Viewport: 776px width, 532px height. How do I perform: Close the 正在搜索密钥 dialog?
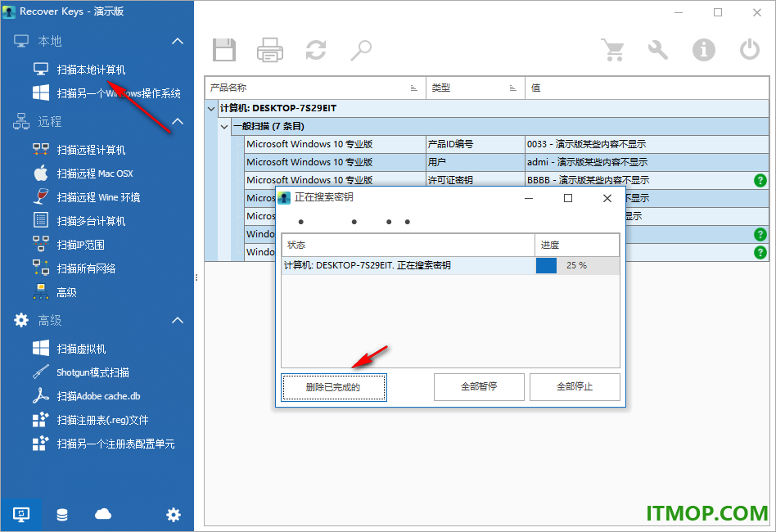click(x=607, y=198)
